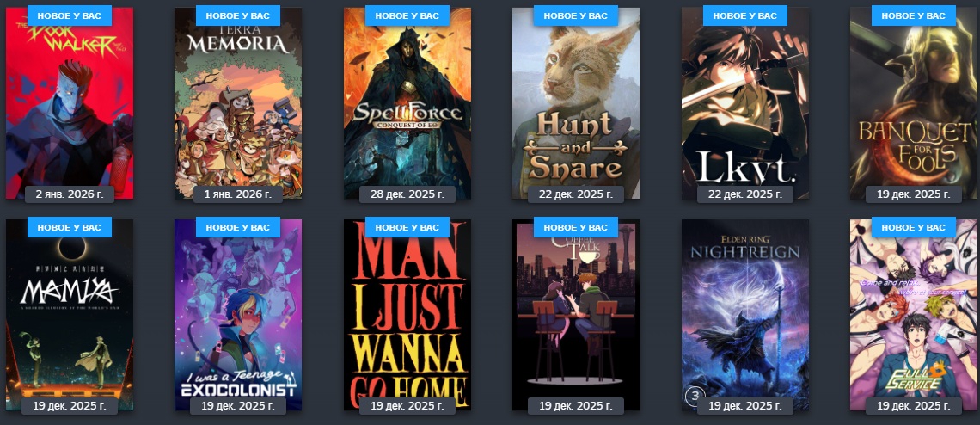
Task: Select Man I Just Wanna Go Home
Action: coord(407,315)
